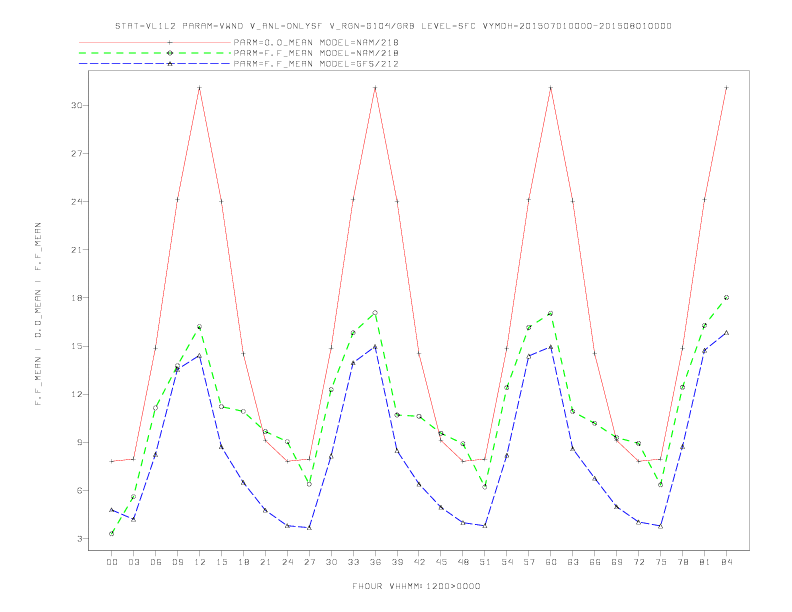The image size is (792, 612).
Task: Click y-axis tick label 30
Action: [76, 106]
